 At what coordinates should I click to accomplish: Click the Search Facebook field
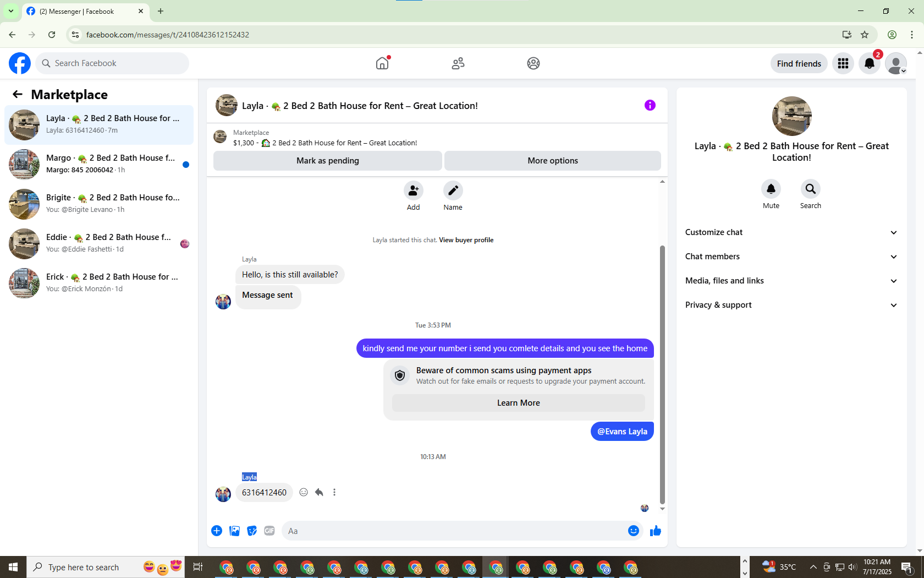point(112,63)
